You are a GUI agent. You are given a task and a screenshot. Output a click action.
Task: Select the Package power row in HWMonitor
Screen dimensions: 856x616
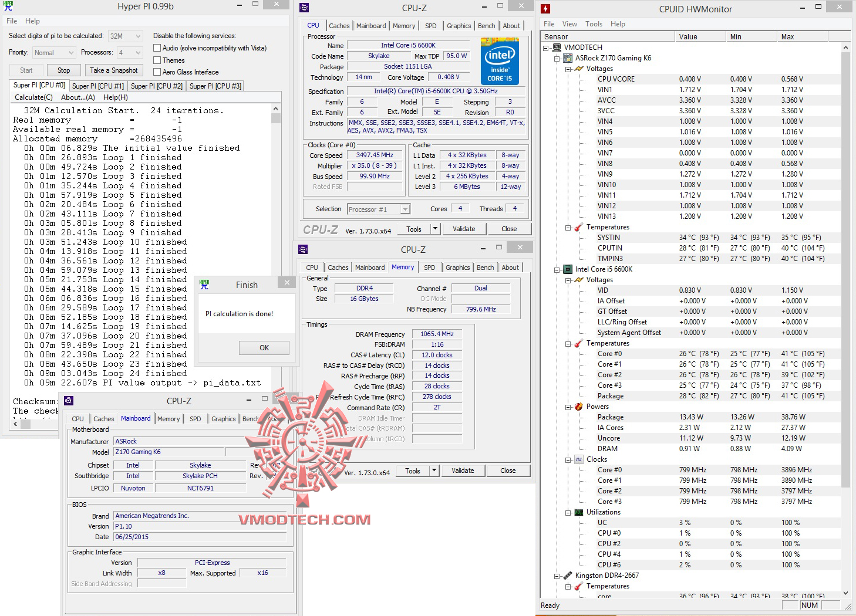coord(719,417)
